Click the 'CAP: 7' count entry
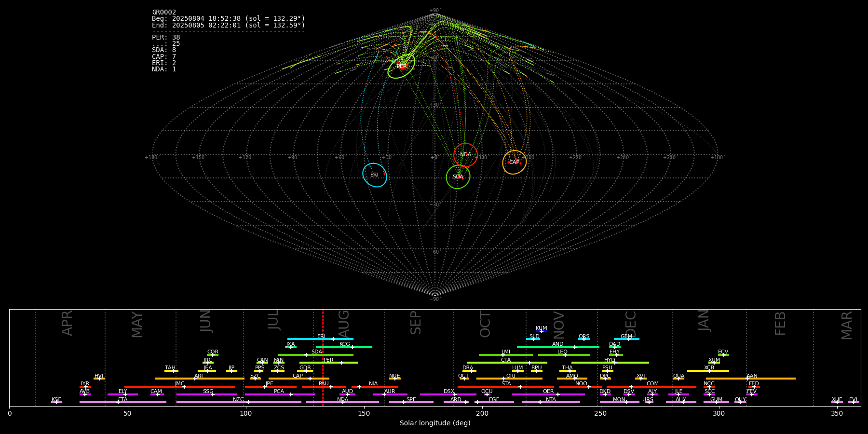 pyautogui.click(x=164, y=56)
